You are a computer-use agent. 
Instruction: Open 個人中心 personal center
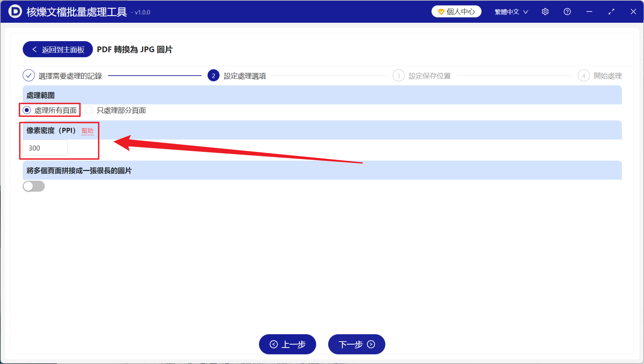coord(456,12)
